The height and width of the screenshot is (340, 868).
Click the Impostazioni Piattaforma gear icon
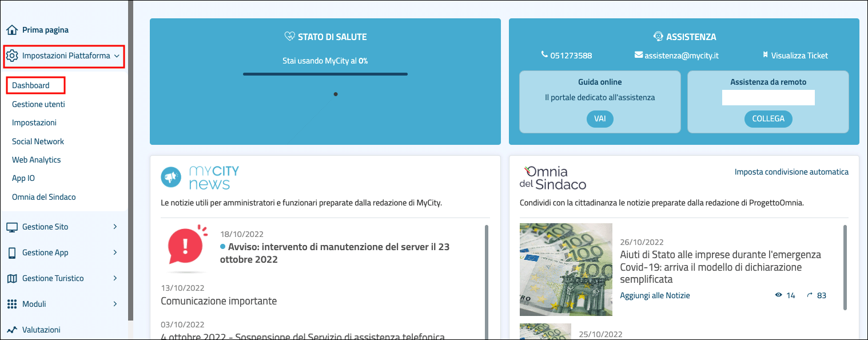point(12,56)
